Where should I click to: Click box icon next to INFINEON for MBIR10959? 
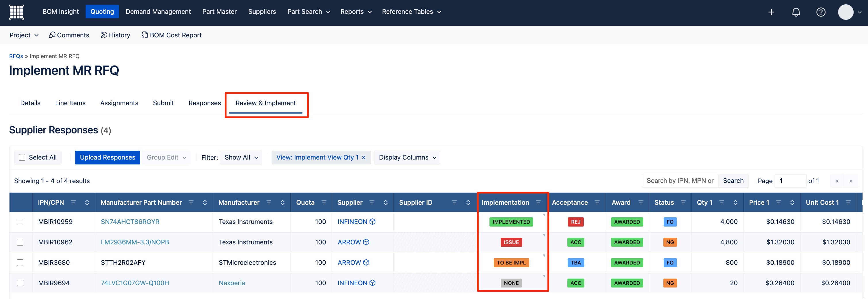(372, 221)
